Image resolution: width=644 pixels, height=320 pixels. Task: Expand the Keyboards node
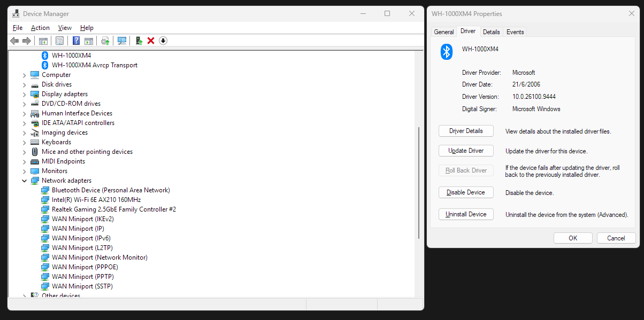click(x=24, y=142)
